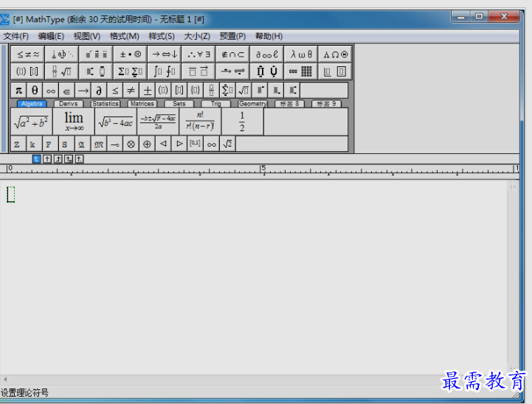
Task: Insert the one-half fraction expression
Action: point(242,122)
